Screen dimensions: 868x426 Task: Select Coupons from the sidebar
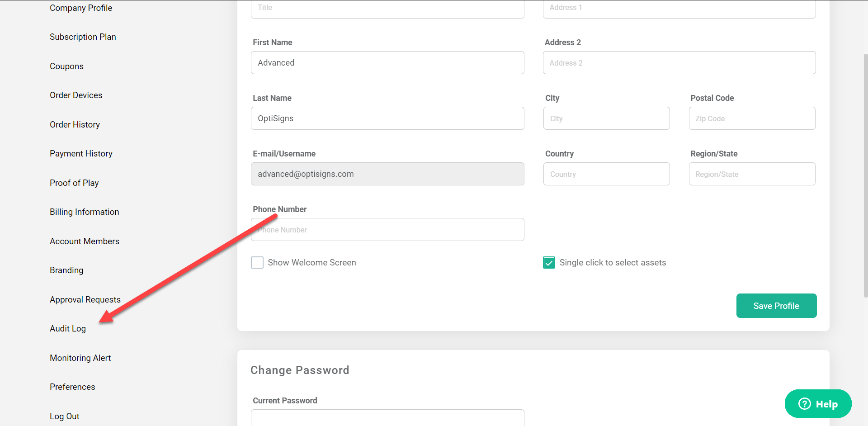coord(66,66)
